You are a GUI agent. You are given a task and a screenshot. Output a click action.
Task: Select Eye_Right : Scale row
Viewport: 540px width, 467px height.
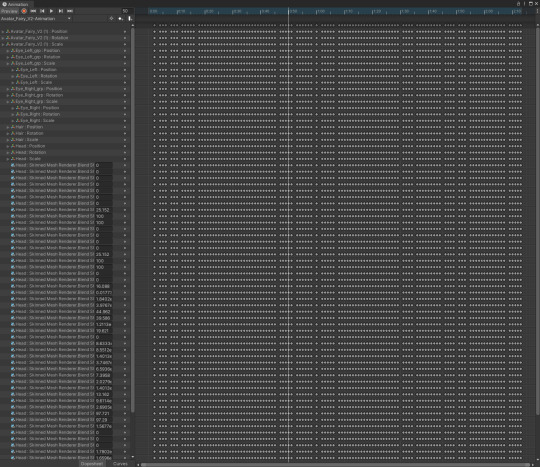click(x=64, y=121)
